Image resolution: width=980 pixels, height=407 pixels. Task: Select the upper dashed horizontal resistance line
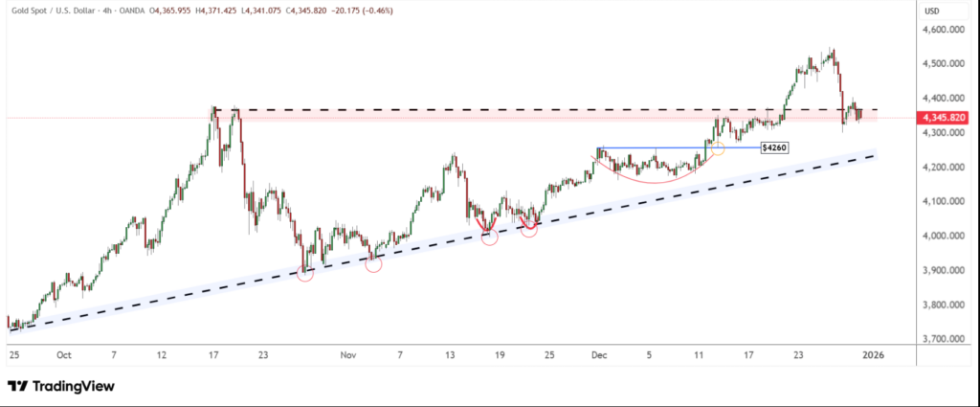tap(479, 110)
